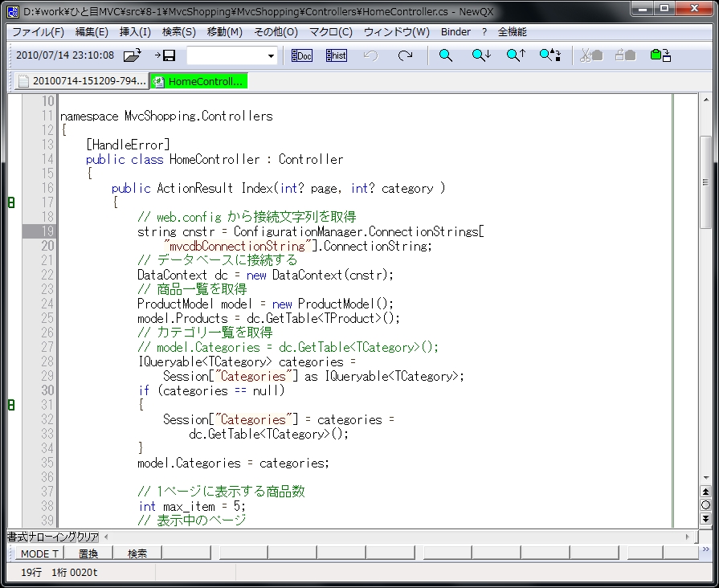Screen dimensions: 719x588
Task: Toggle the green fold marker at line 17
Action: point(11,202)
